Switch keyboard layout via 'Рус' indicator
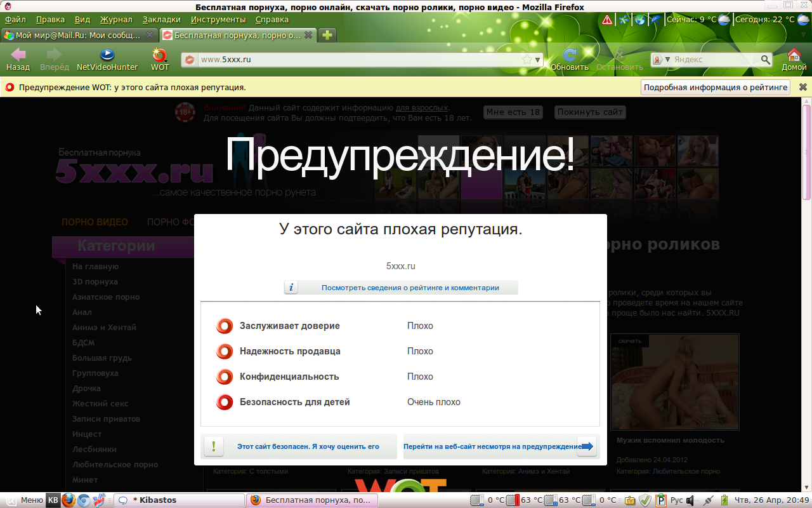This screenshot has height=508, width=812. pyautogui.click(x=677, y=500)
